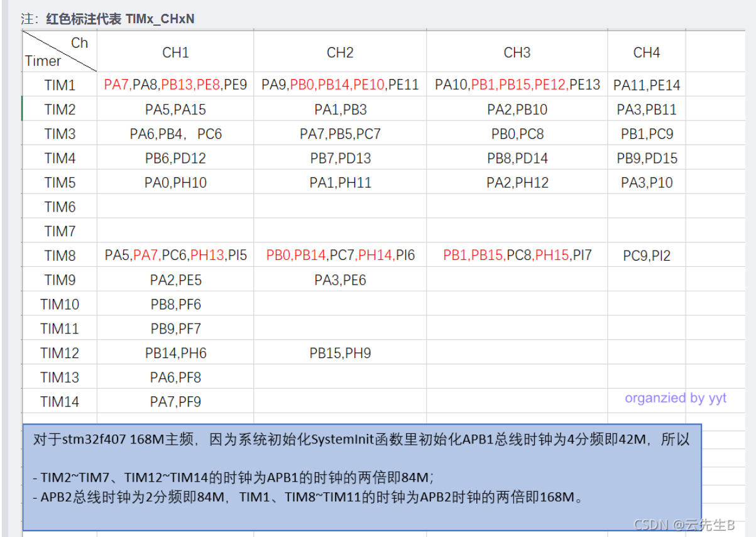Click cell PA9,PB0,PB14,PE10,PE11
Viewport: 756px width, 537px height.
pyautogui.click(x=340, y=85)
